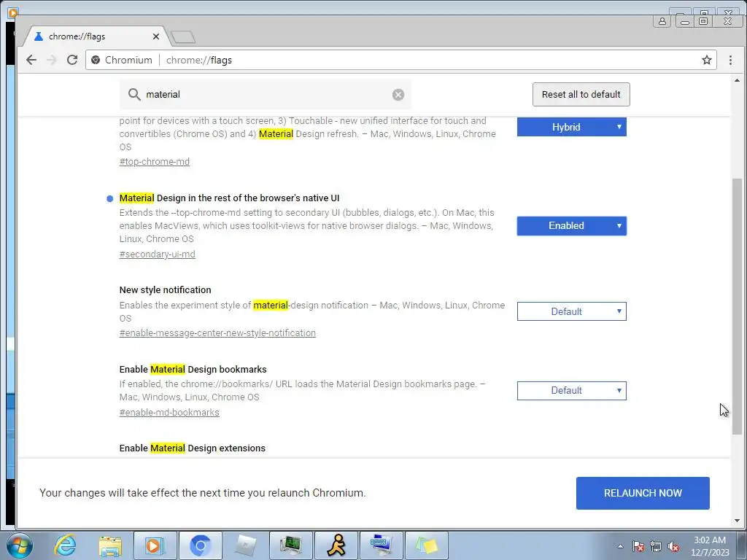
Task: Click the Chromium user profile icon
Action: pos(662,21)
